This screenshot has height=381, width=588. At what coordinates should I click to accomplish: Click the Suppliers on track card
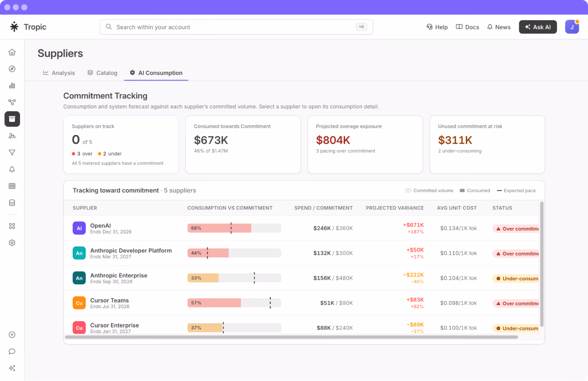click(x=121, y=144)
